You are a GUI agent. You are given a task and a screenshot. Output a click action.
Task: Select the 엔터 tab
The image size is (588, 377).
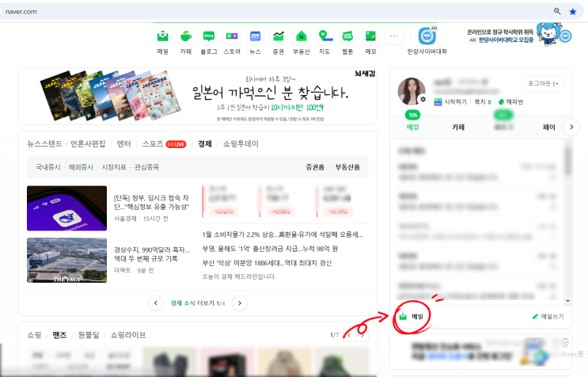click(x=123, y=143)
